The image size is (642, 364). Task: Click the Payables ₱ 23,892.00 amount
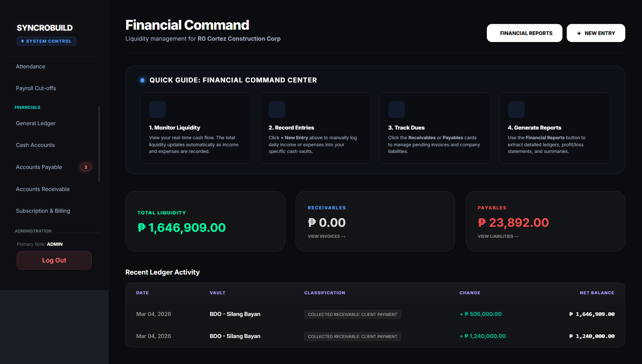tap(513, 222)
